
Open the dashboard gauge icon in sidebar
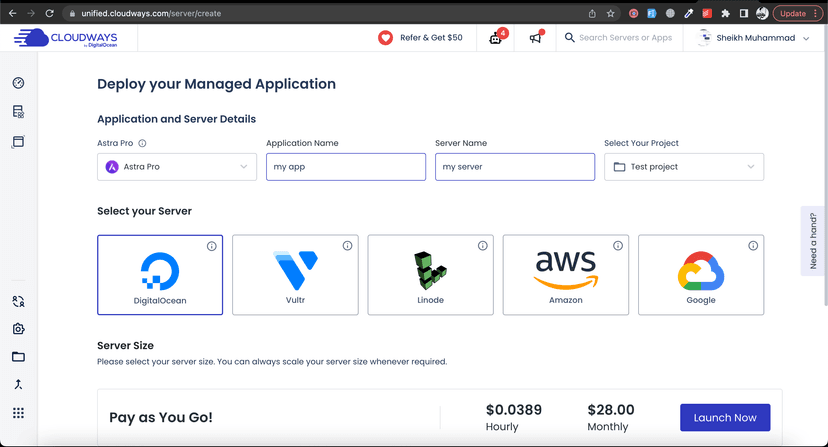18,83
